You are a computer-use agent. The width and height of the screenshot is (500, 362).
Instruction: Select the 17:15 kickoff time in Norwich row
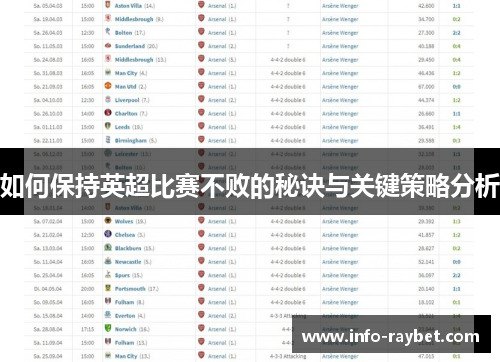click(87, 330)
